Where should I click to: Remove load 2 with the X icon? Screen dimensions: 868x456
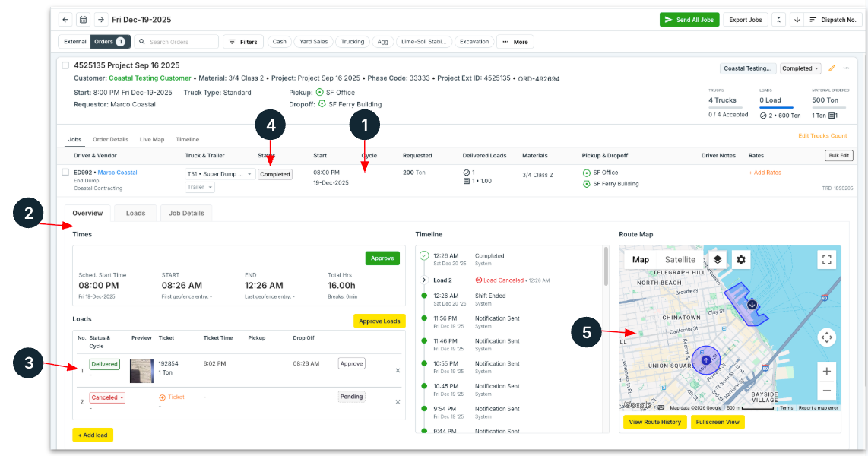coord(398,402)
